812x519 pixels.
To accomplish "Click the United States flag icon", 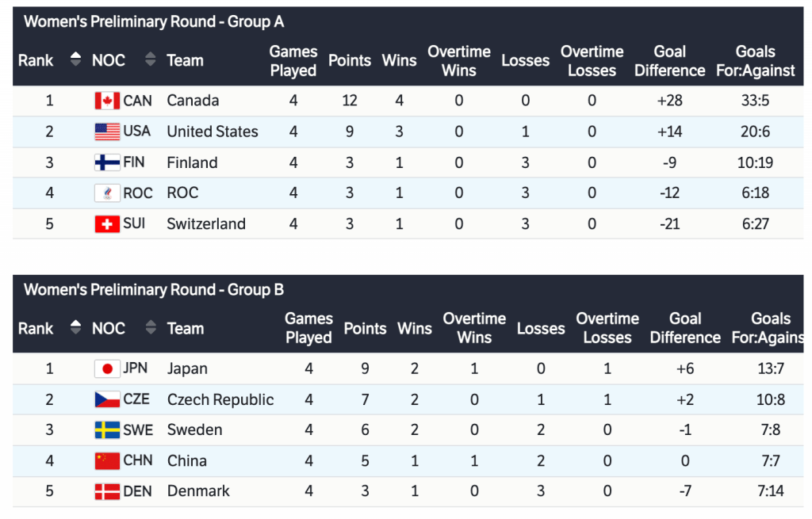I will [107, 132].
